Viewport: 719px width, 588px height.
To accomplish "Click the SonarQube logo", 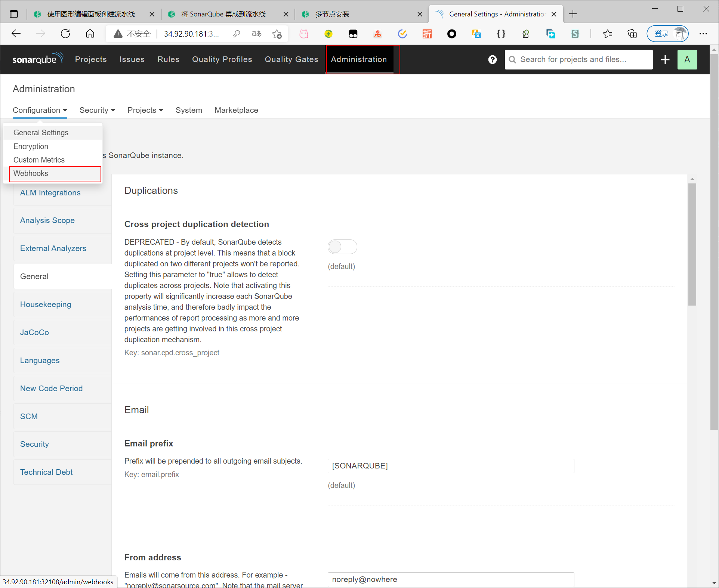I will (x=37, y=59).
